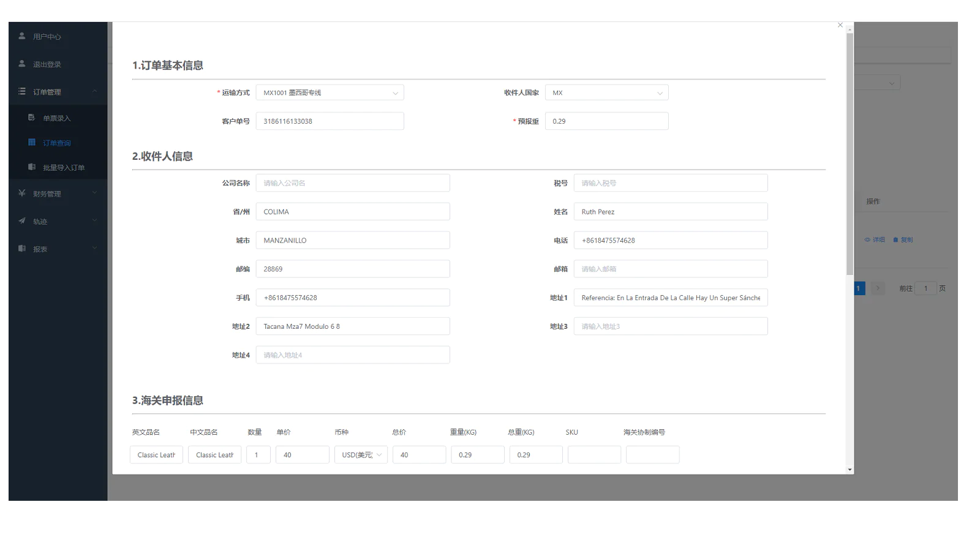The height and width of the screenshot is (551, 980).
Task: Click the 订单管理 list icon
Action: (22, 91)
